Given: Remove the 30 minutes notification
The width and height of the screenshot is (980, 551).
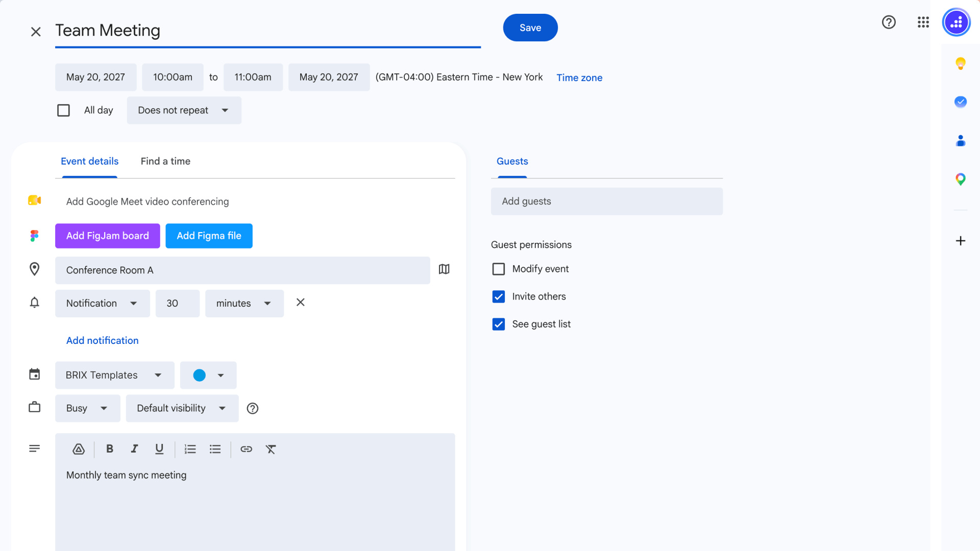Looking at the screenshot, I should tap(301, 303).
